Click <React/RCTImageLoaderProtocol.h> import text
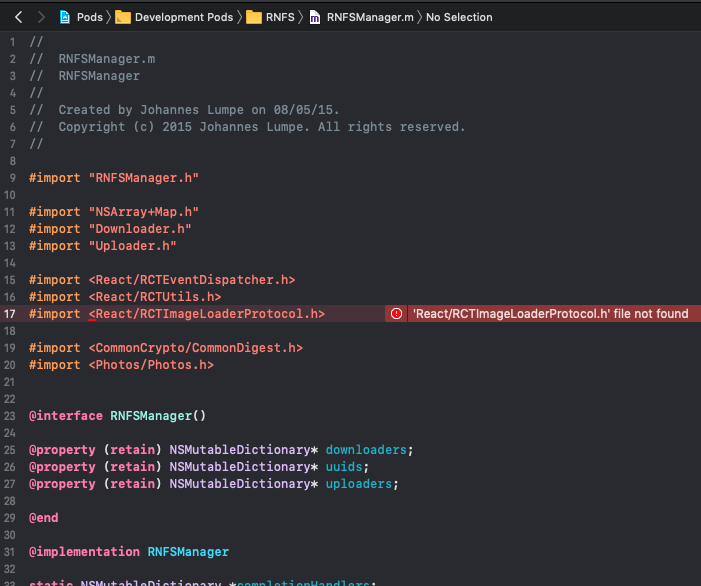The height and width of the screenshot is (586, 701). [x=207, y=314]
